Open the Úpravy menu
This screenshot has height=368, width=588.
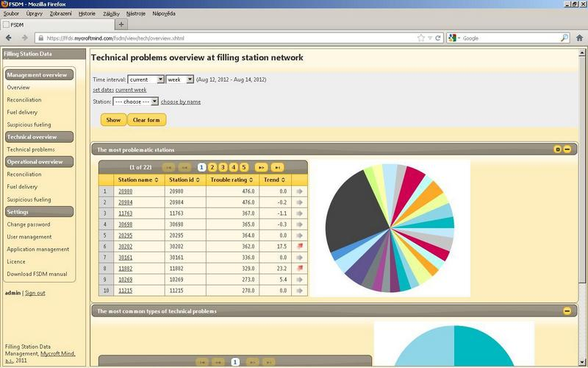[34, 13]
